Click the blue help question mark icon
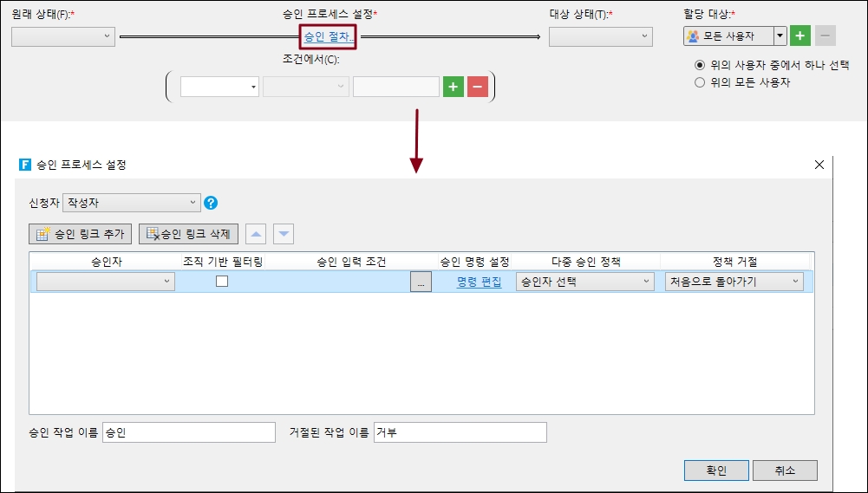This screenshot has height=493, width=868. (x=210, y=203)
